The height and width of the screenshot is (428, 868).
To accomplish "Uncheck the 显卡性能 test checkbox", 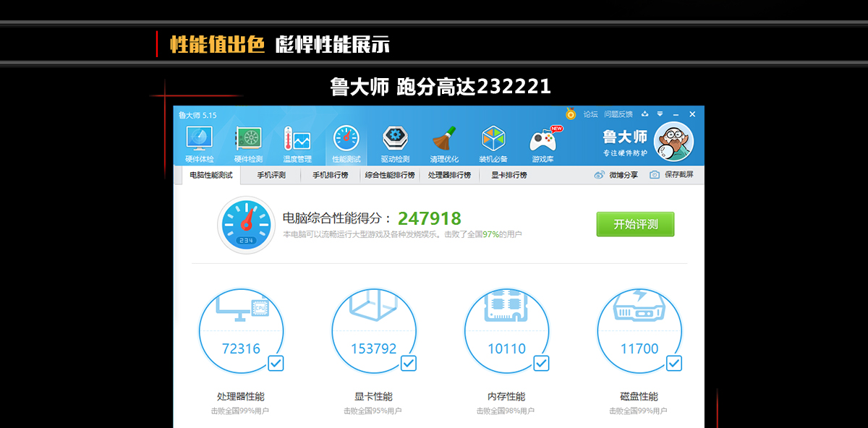I will tap(409, 363).
